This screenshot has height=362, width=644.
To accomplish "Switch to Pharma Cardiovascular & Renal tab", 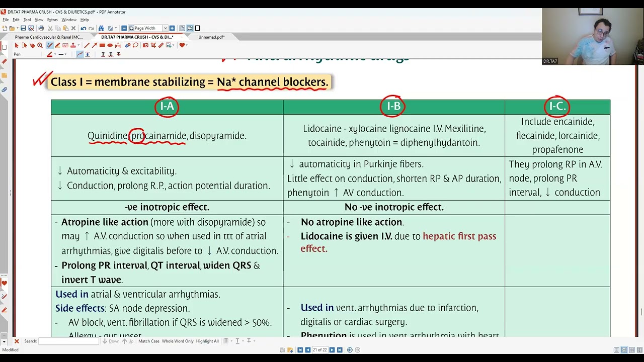I will 49,37.
